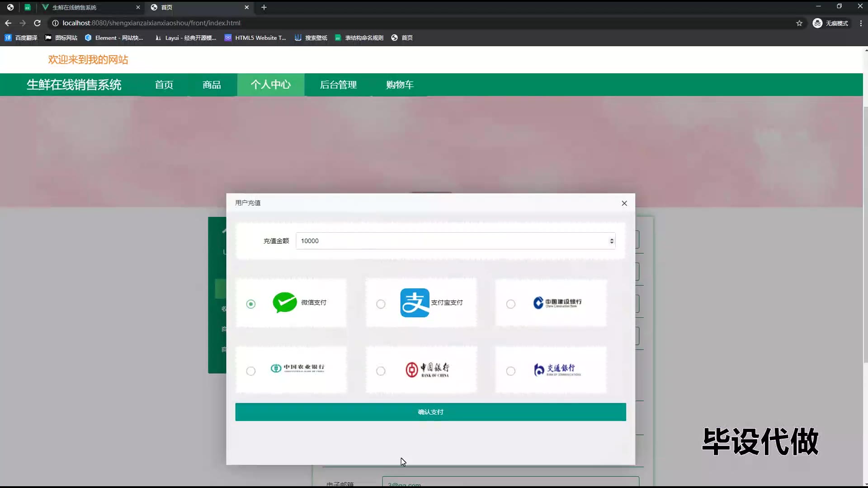
Task: Click the recharge amount spinner arrows
Action: coord(611,241)
